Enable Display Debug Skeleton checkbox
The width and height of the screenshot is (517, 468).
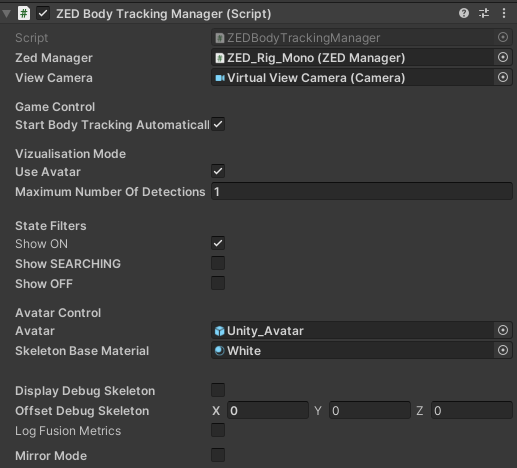(x=218, y=390)
